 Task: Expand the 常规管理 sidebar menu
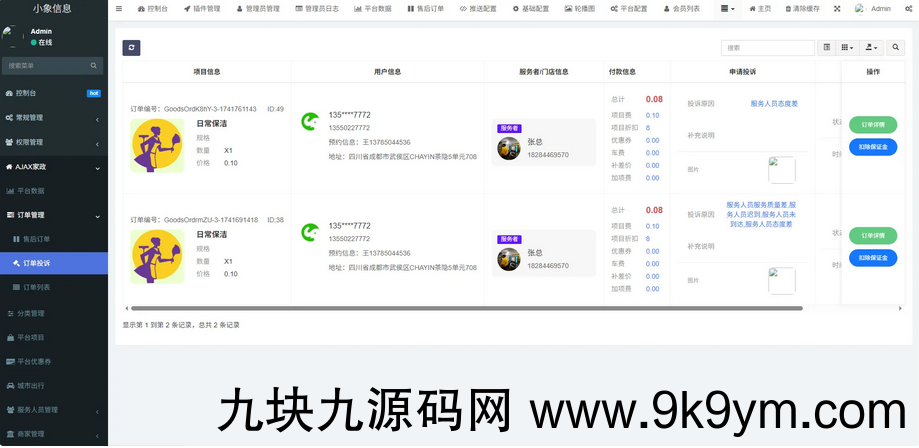click(52, 118)
